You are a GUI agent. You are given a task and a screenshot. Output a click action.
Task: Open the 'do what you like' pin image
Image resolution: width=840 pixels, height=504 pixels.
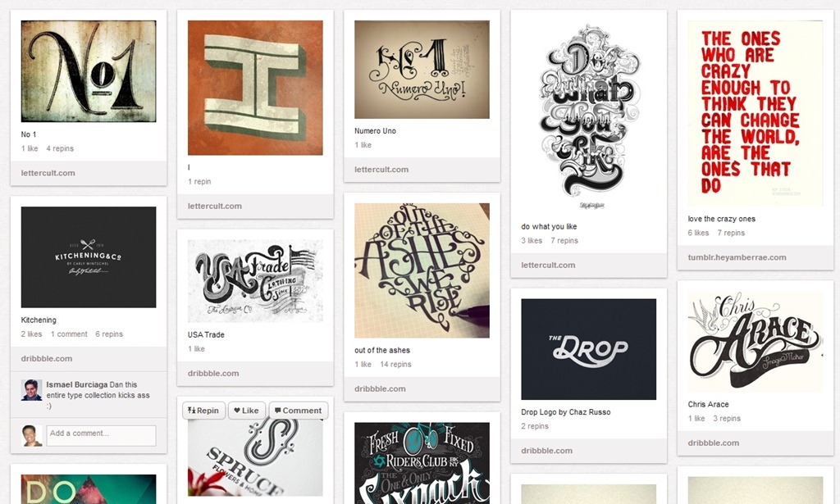[x=588, y=116]
